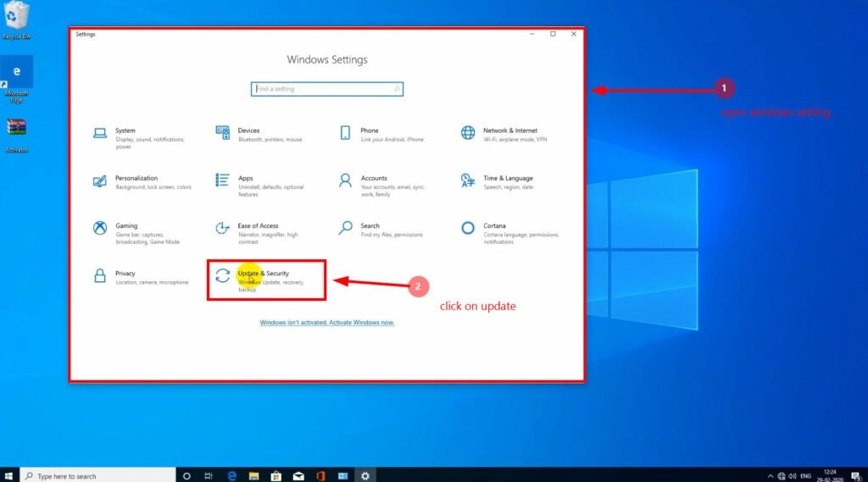Screen dimensions: 868x482
Task: Open File Explorer from the taskbar
Action: click(253, 476)
